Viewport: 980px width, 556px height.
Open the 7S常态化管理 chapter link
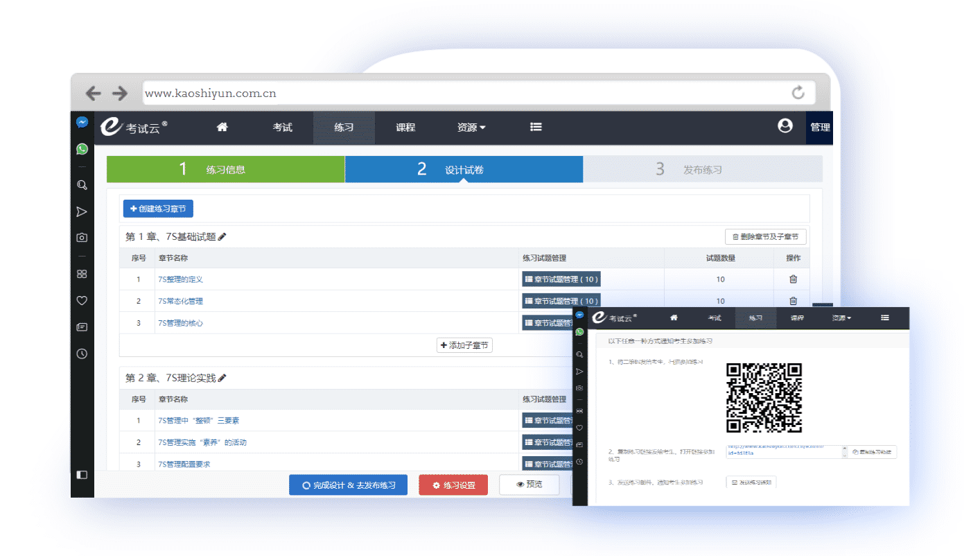click(180, 302)
